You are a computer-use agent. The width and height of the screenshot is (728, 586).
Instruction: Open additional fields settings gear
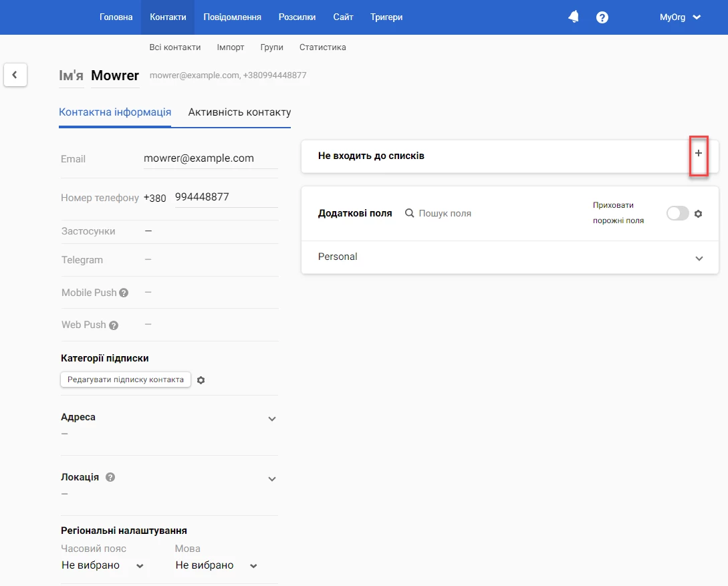pos(698,214)
